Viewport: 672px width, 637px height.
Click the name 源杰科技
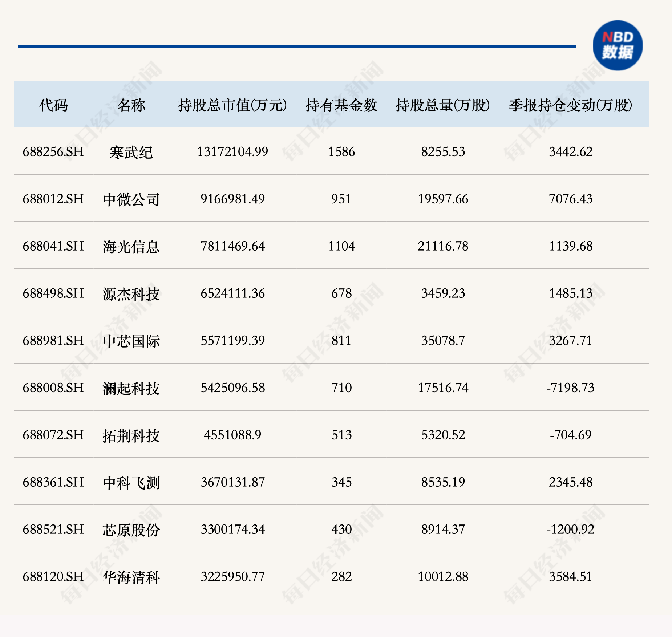(131, 294)
